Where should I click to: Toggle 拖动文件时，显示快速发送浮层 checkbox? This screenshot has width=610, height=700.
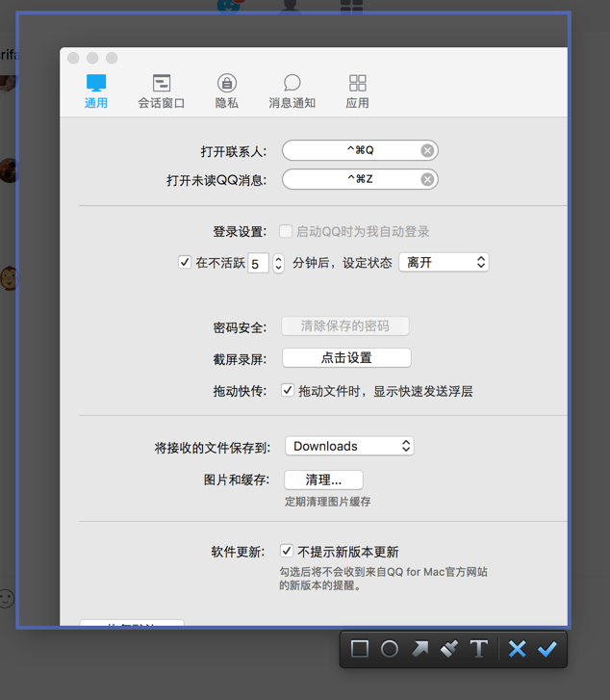[288, 390]
